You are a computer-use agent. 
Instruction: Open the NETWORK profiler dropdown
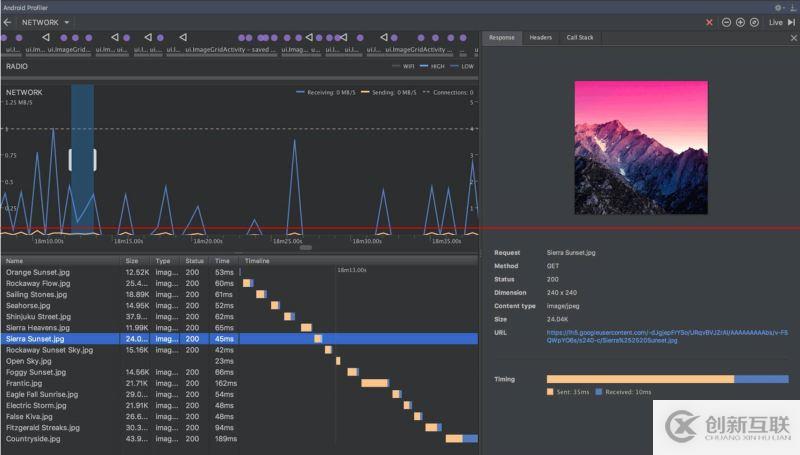(46, 21)
